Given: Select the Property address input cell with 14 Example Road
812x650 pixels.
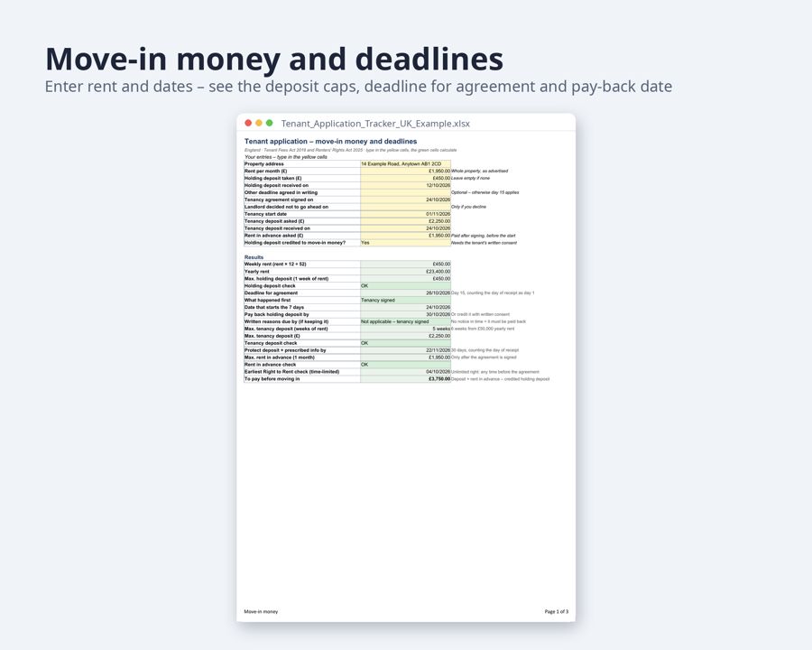Looking at the screenshot, I should pos(405,163).
